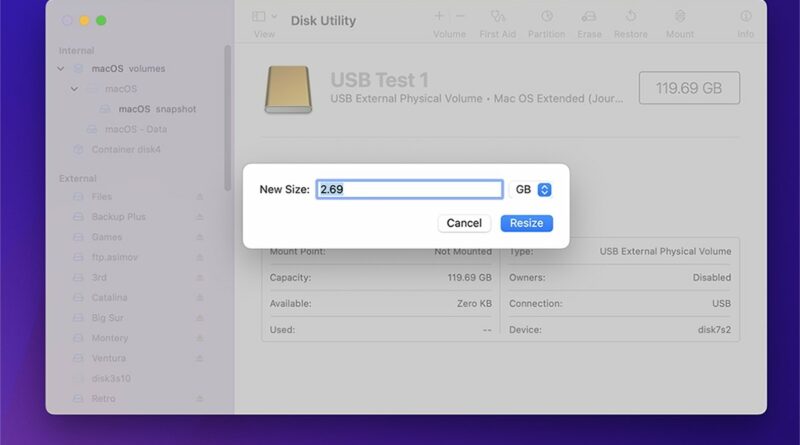800x445 pixels.
Task: Eject the Backup Plus volume
Action: pos(200,217)
